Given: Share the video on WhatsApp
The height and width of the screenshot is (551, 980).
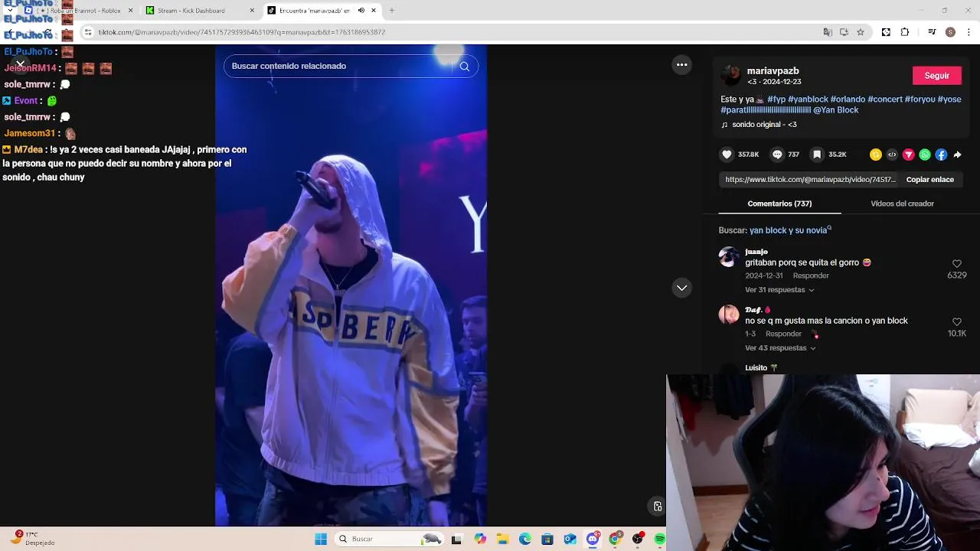Looking at the screenshot, I should tap(925, 155).
